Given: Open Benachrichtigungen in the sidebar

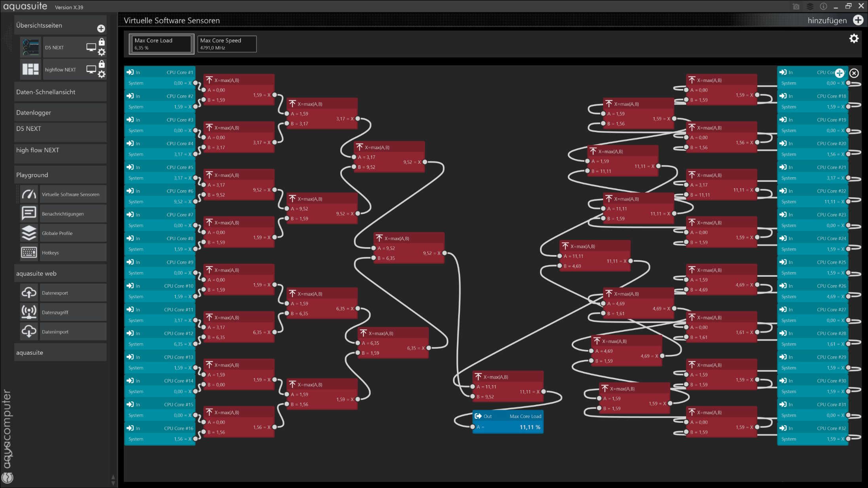Looking at the screenshot, I should (63, 214).
